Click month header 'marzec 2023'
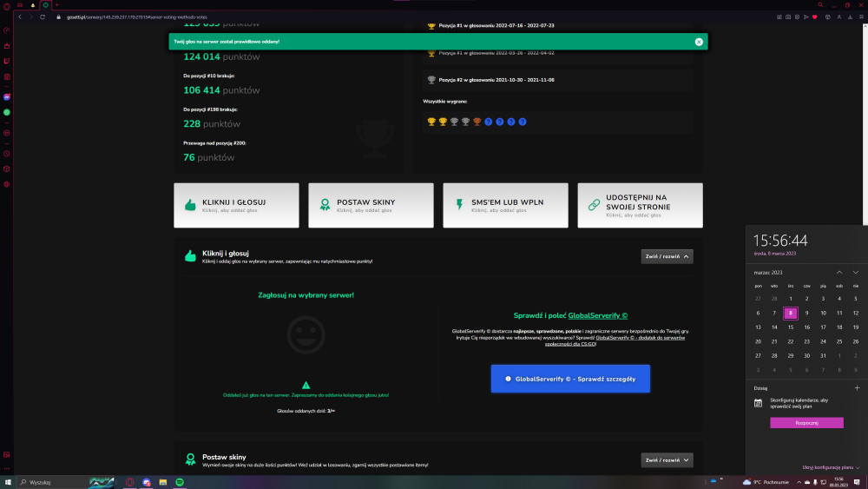Viewport: 868px width, 489px height. pyautogui.click(x=768, y=273)
